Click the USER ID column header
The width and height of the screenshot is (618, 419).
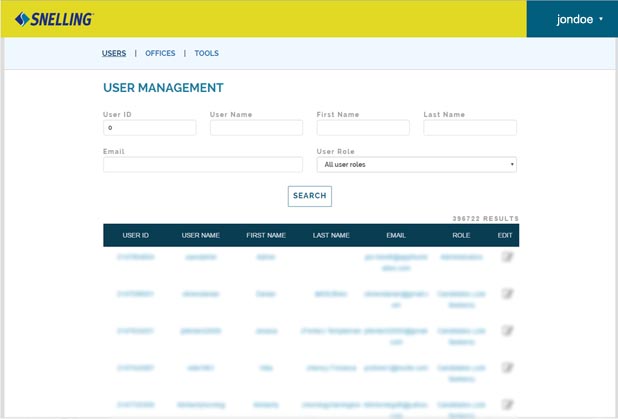(x=135, y=235)
